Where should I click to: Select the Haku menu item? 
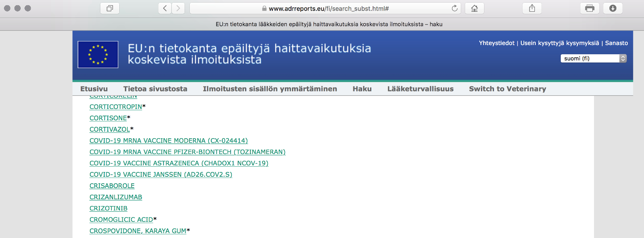coord(362,89)
